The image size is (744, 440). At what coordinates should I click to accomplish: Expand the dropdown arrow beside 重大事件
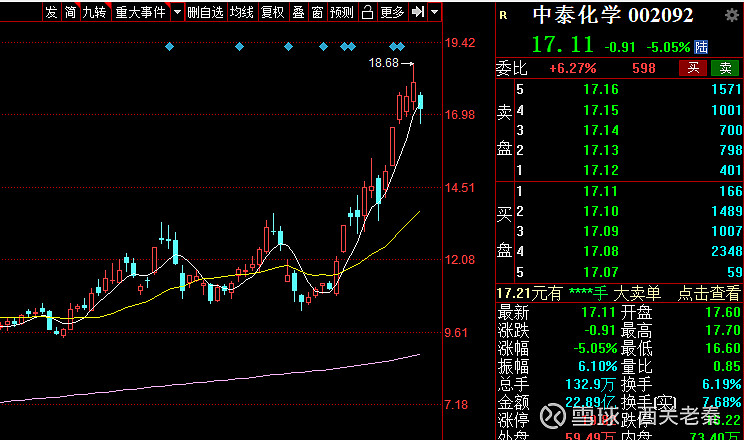(x=177, y=12)
